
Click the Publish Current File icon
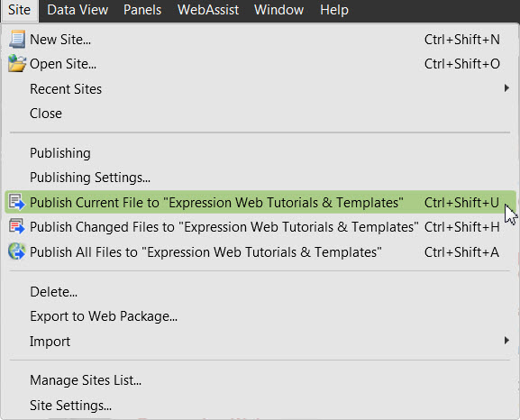point(17,202)
